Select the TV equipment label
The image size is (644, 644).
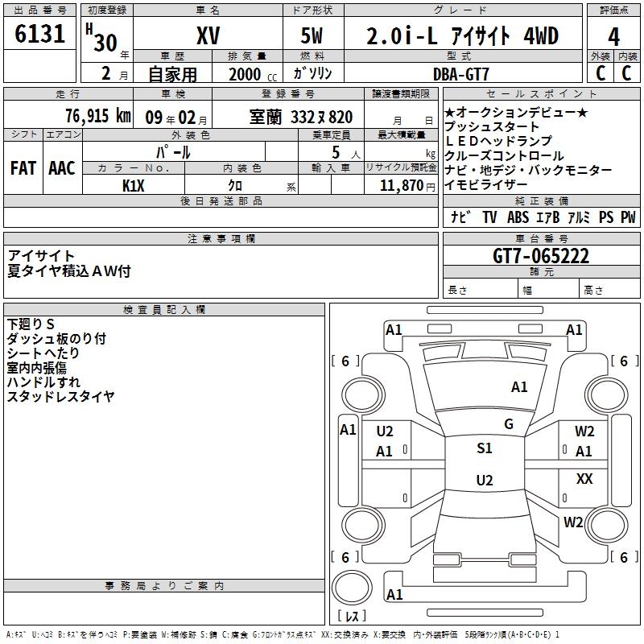[489, 217]
